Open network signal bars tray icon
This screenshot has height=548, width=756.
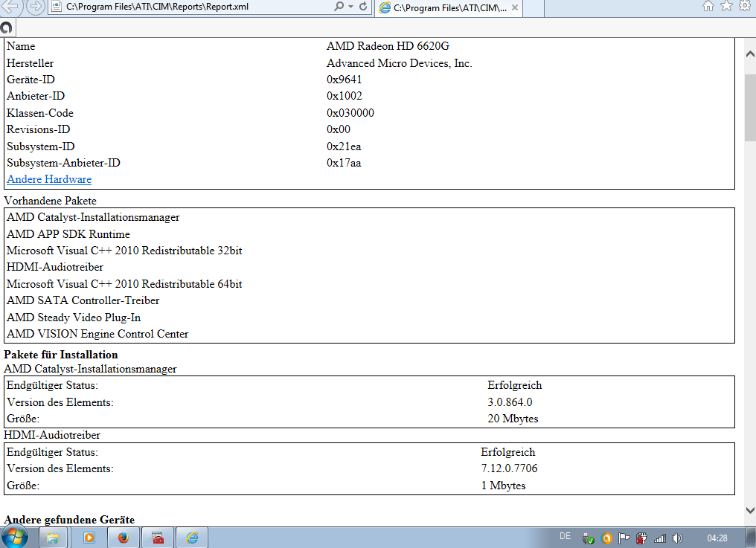[x=659, y=538]
